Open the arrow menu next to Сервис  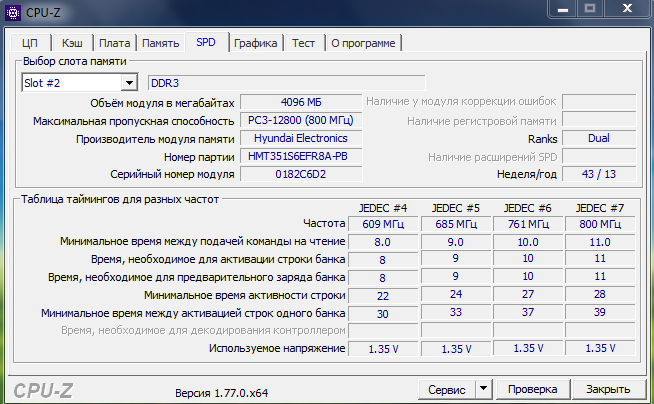tap(483, 388)
